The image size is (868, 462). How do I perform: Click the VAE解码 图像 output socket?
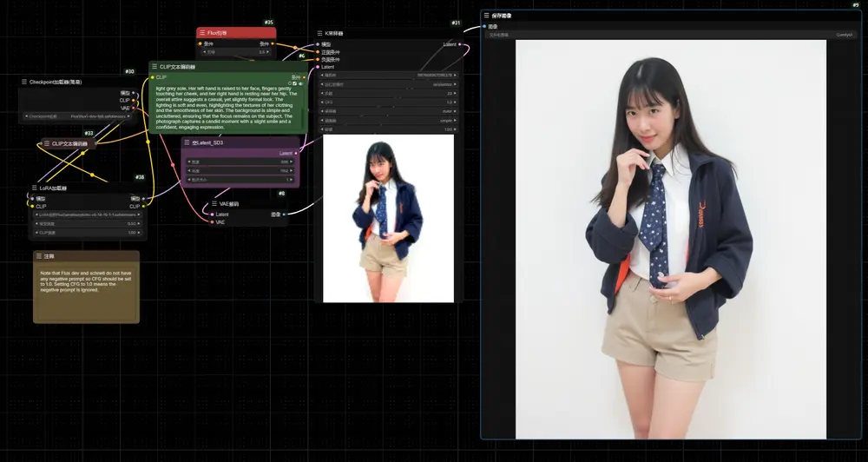285,214
